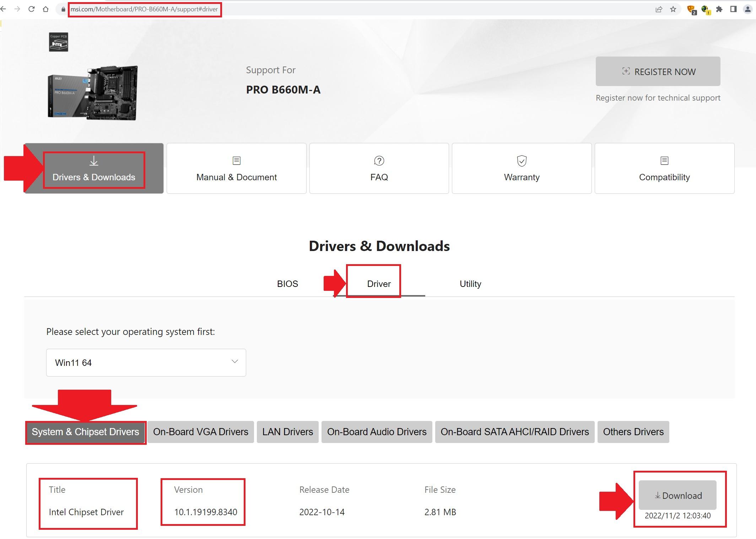Viewport: 756px width, 539px height.
Task: Open the Compatibility section
Action: coord(664,169)
